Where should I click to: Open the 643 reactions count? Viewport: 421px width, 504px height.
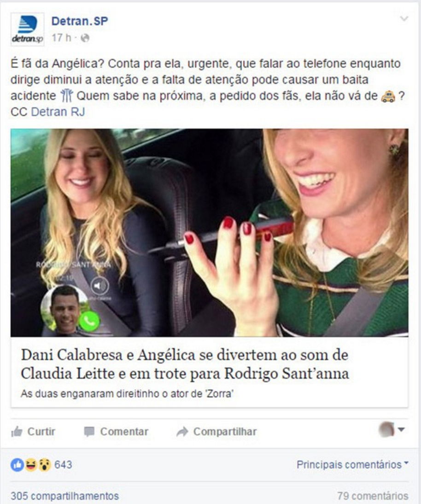pyautogui.click(x=63, y=465)
